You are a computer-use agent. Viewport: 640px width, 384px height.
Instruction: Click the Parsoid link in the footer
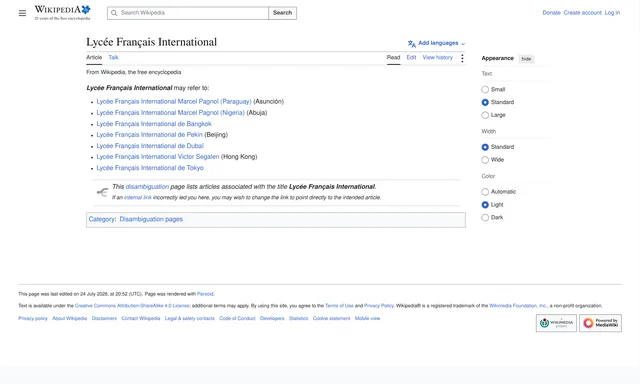(205, 294)
